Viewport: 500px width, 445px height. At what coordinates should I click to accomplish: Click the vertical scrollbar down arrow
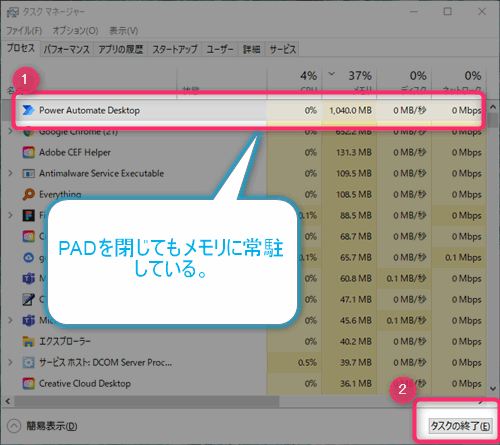pyautogui.click(x=493, y=389)
